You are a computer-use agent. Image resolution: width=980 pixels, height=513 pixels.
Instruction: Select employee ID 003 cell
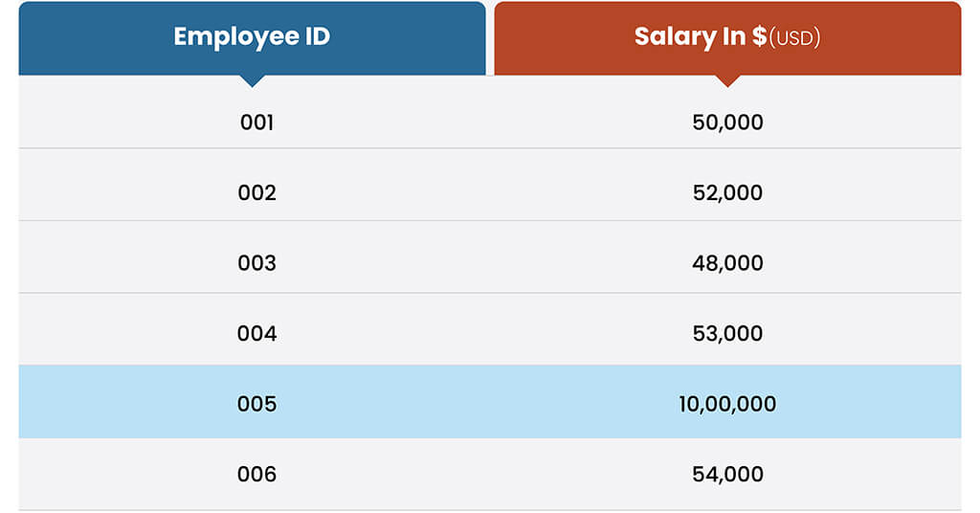256,263
